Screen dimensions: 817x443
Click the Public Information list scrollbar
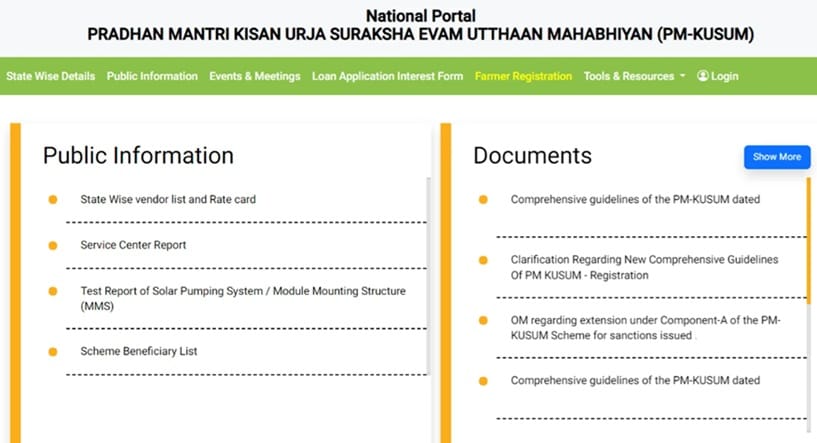click(x=429, y=275)
